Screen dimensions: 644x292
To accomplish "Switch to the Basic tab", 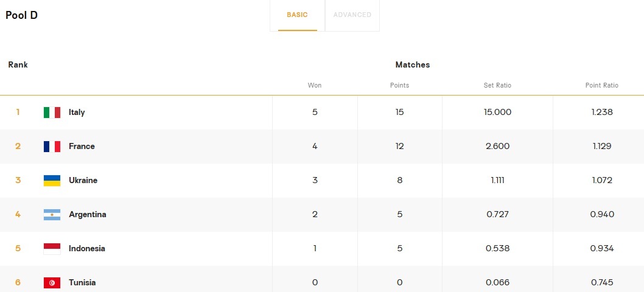I will click(x=298, y=15).
